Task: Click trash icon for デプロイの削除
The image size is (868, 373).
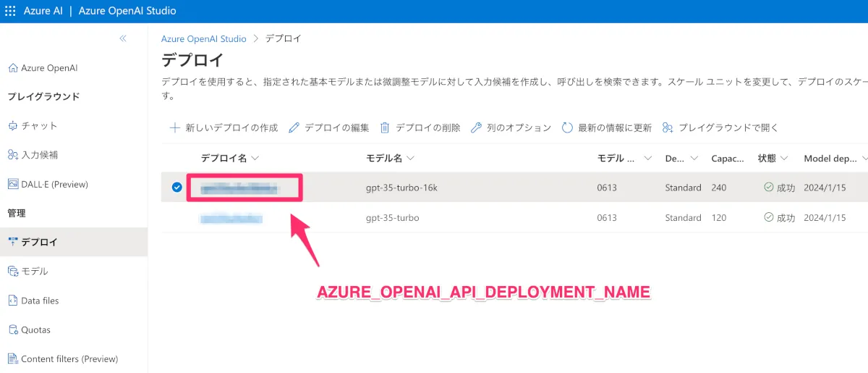Action: [x=385, y=127]
